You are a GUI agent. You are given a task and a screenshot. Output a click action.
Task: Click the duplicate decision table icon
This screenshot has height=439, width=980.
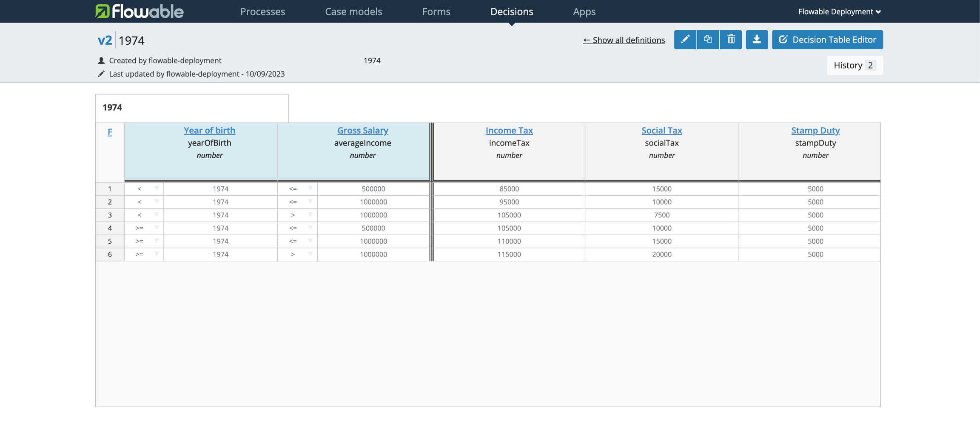(708, 40)
